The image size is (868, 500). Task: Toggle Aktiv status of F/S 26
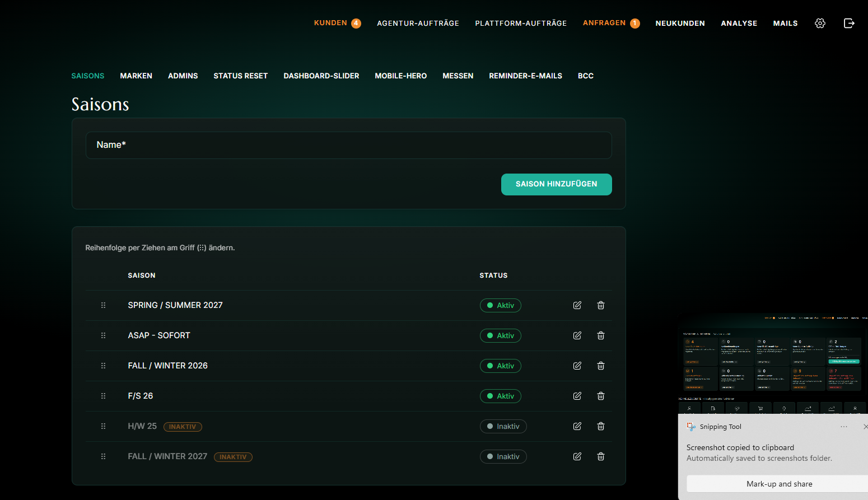coord(501,396)
